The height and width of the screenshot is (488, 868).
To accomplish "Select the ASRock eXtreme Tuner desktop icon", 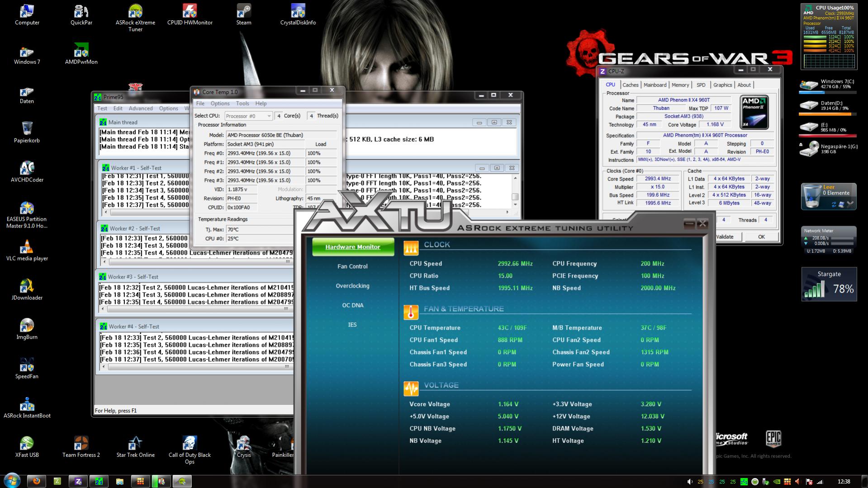I will pos(135,18).
